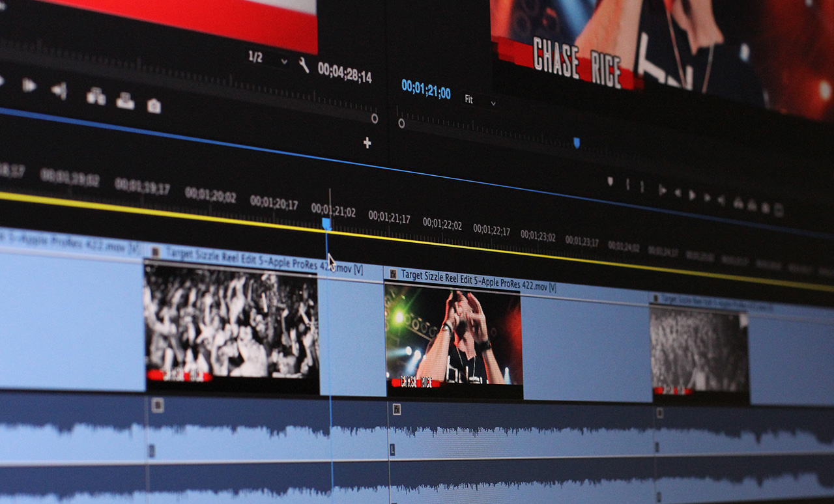This screenshot has height=504, width=834.
Task: Step forward one frame in Program monitor
Action: click(x=706, y=197)
